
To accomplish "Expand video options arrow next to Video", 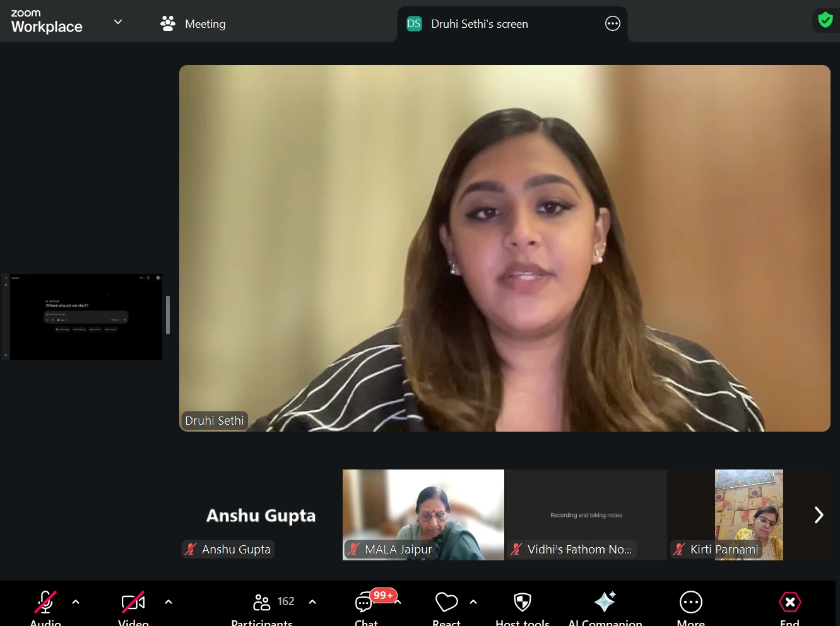I will click(x=169, y=602).
